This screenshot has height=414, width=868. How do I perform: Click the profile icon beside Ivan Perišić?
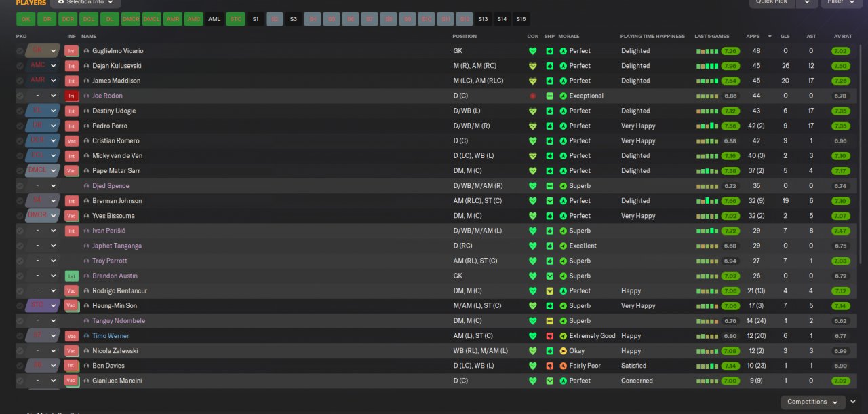point(87,231)
